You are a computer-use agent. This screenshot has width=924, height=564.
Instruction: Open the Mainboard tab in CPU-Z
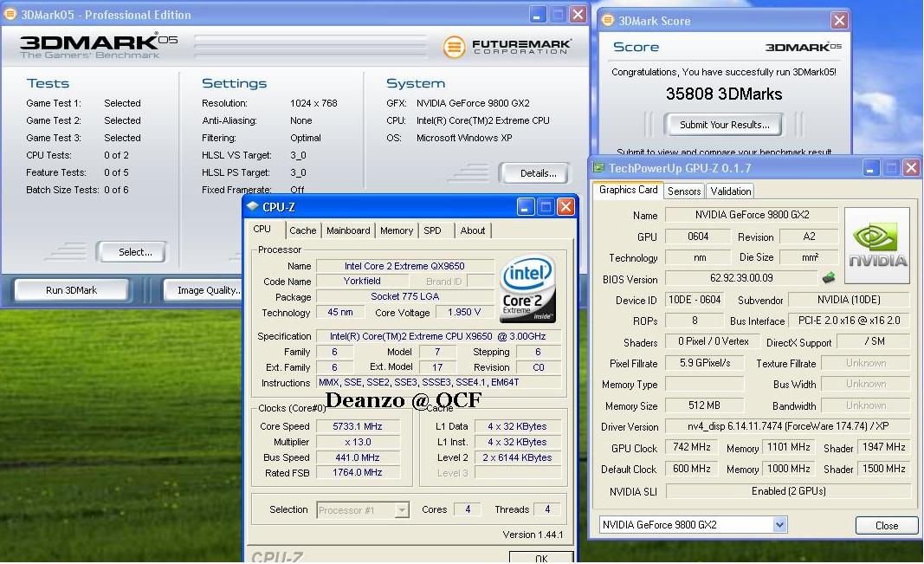[348, 230]
